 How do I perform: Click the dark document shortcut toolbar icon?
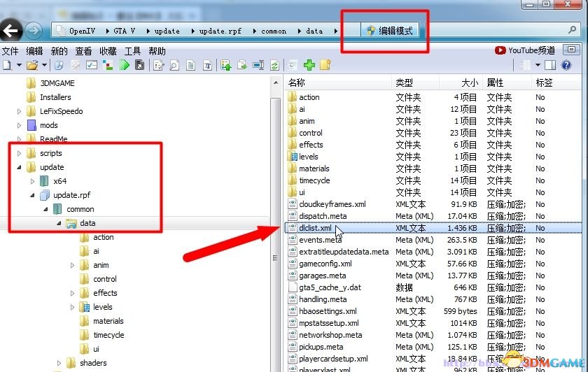point(139,65)
